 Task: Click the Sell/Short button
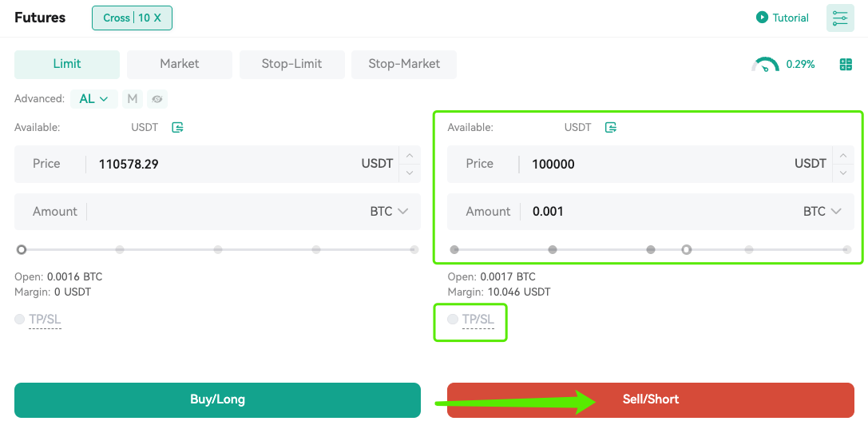pos(651,400)
